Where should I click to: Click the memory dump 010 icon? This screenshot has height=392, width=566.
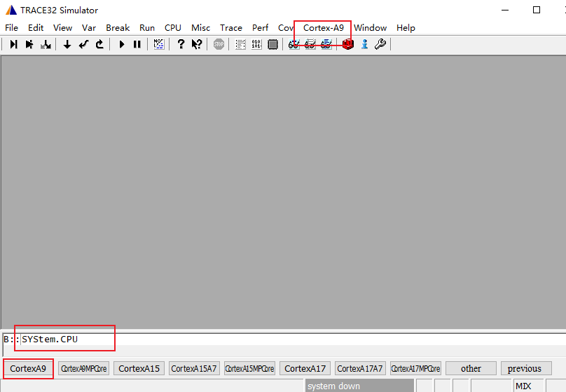coord(256,44)
